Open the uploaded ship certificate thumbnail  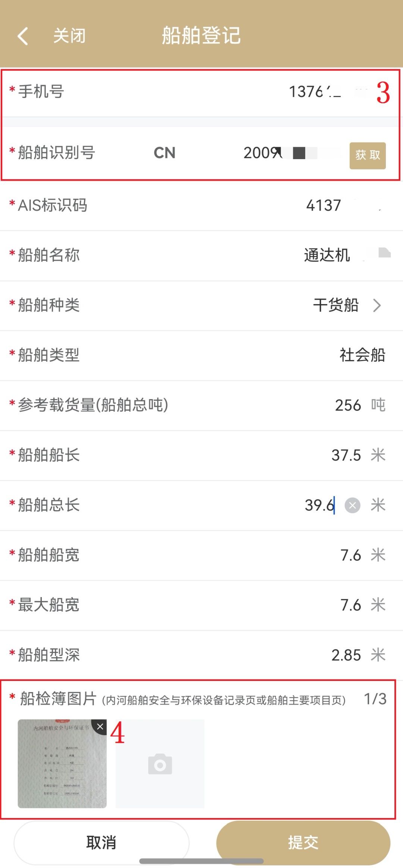coord(60,766)
